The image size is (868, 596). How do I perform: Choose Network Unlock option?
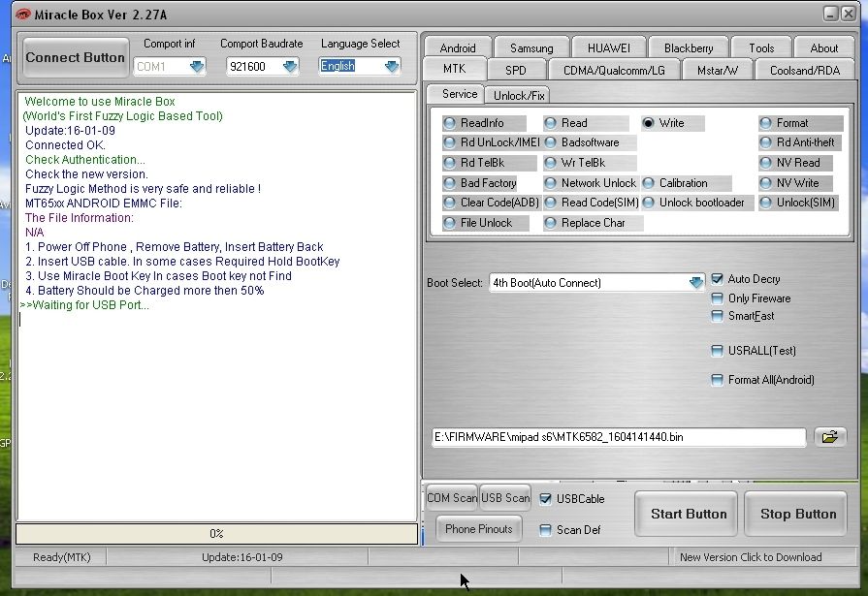(592, 182)
